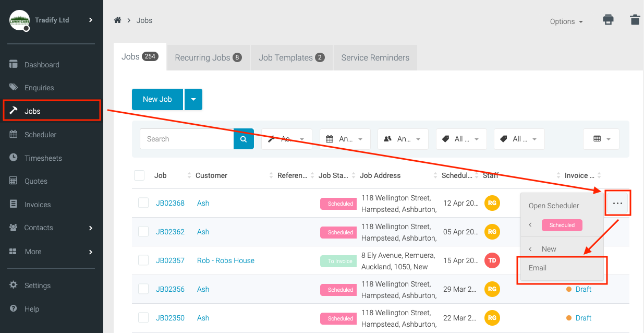Viewport: 644px width, 333px height.
Task: Click the Tradify Ltd company logo
Action: [19, 20]
